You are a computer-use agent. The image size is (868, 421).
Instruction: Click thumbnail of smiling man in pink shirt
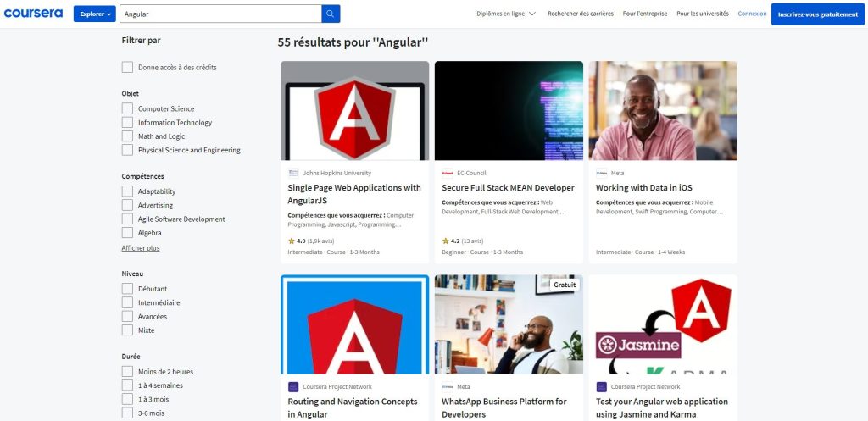coord(663,111)
